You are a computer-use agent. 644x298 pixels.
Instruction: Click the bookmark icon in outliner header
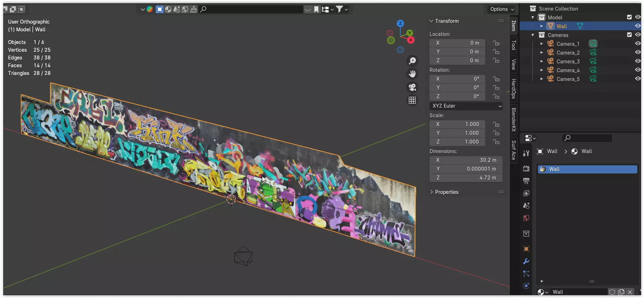click(316, 9)
